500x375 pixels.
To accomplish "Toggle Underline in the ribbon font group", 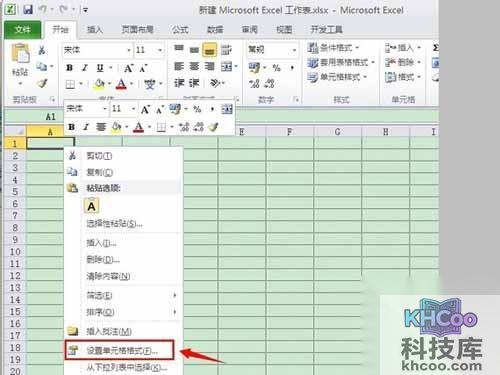I will click(x=100, y=68).
